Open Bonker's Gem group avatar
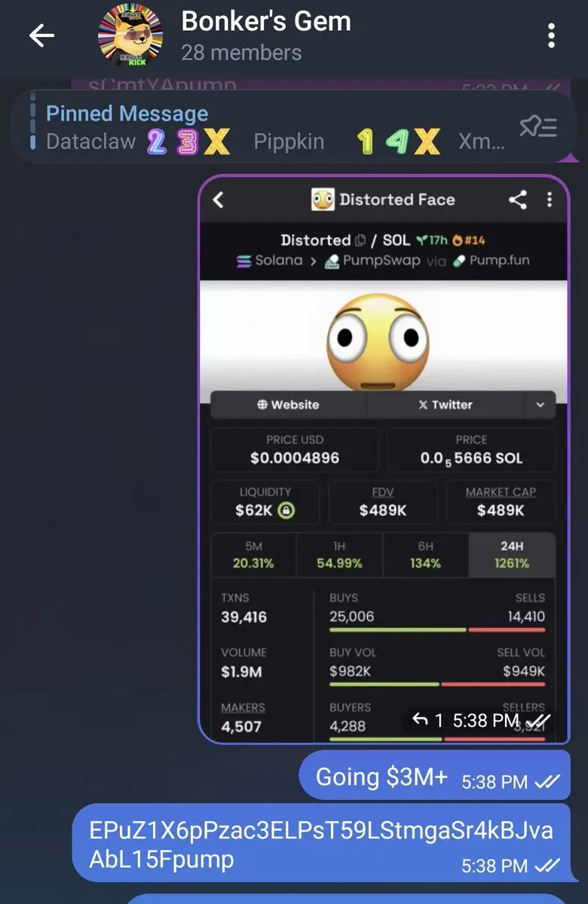The width and height of the screenshot is (588, 904). [130, 35]
